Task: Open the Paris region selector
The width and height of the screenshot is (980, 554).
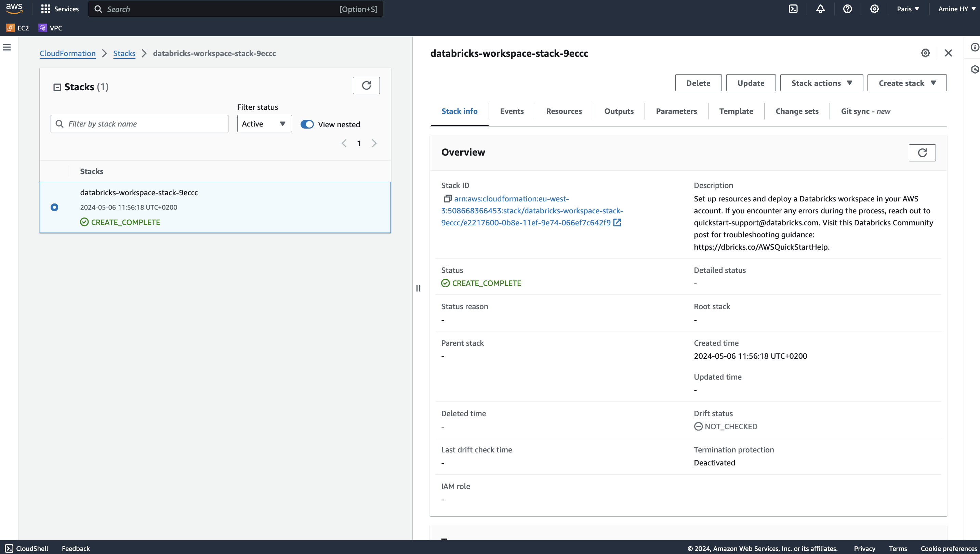Action: point(908,9)
